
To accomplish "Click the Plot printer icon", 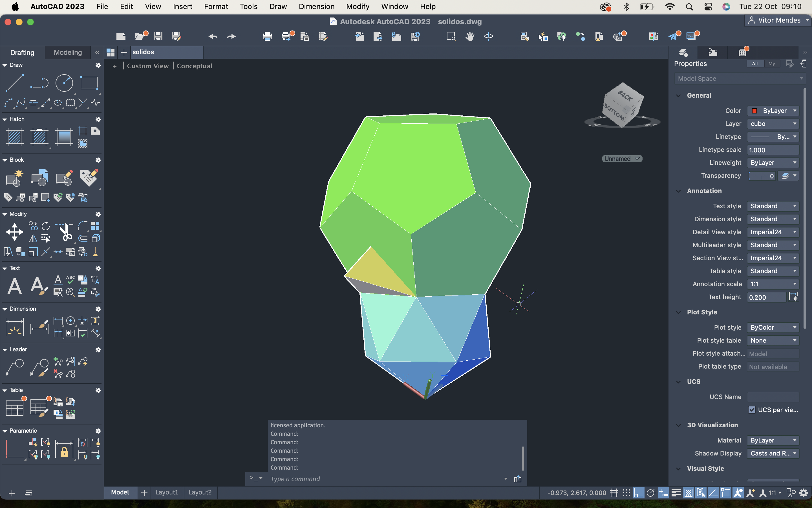I will (x=267, y=36).
